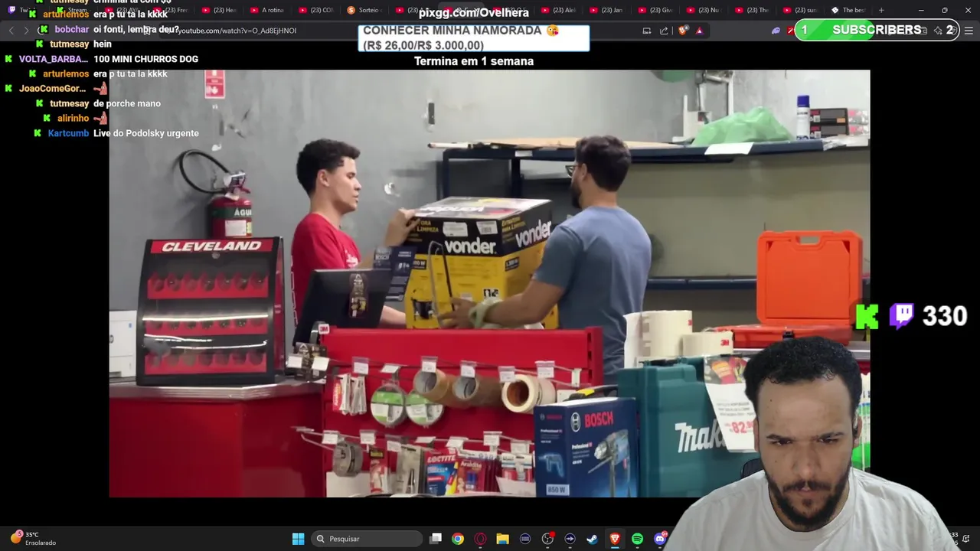The image size is (980, 551).
Task: Open the arrow-circle app on taskbar
Action: (x=570, y=539)
